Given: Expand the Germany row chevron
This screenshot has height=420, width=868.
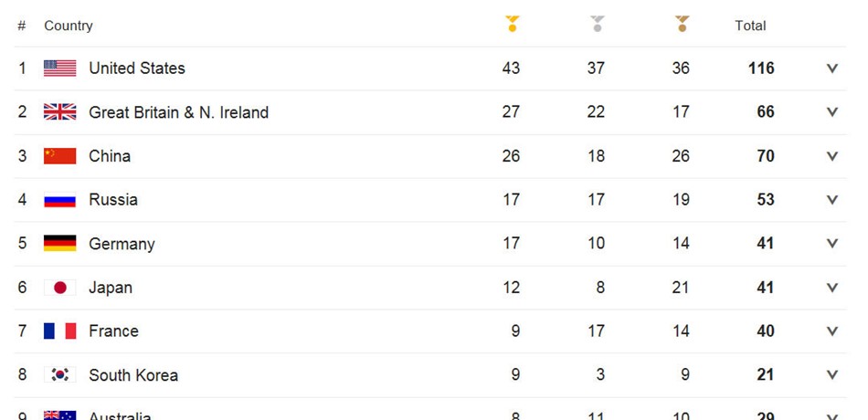Looking at the screenshot, I should [832, 244].
